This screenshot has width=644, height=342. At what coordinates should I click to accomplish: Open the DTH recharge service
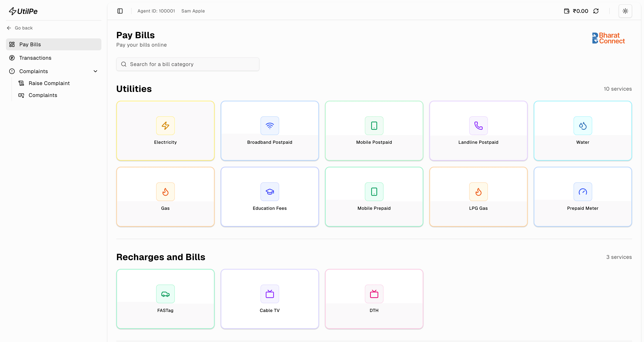[x=374, y=299]
